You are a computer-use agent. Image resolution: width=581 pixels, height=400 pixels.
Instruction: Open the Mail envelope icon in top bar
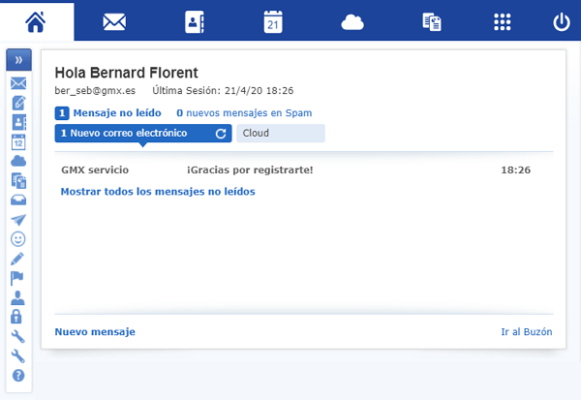[114, 22]
